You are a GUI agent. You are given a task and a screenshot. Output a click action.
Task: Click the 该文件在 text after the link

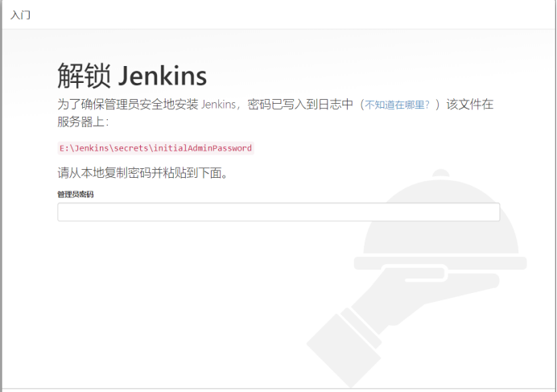[x=469, y=105]
